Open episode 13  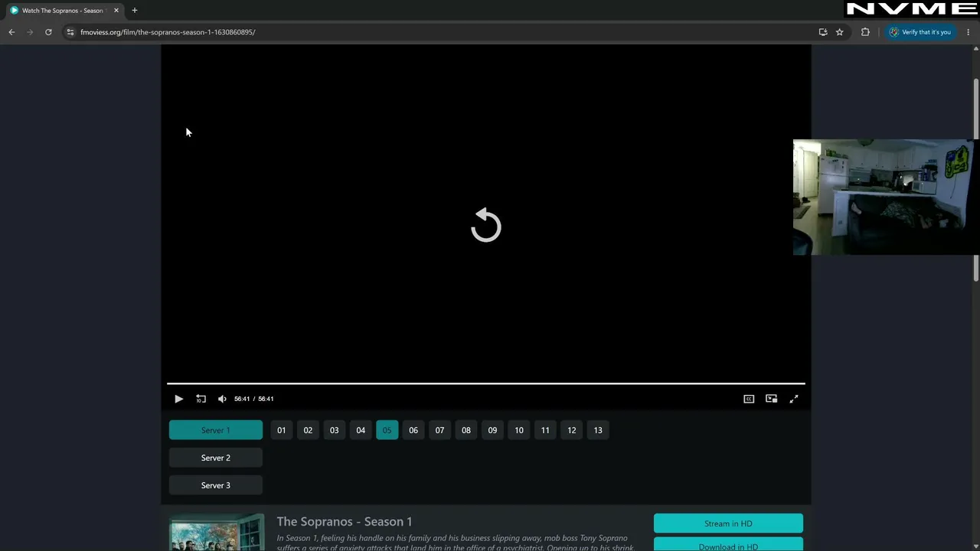click(x=598, y=430)
